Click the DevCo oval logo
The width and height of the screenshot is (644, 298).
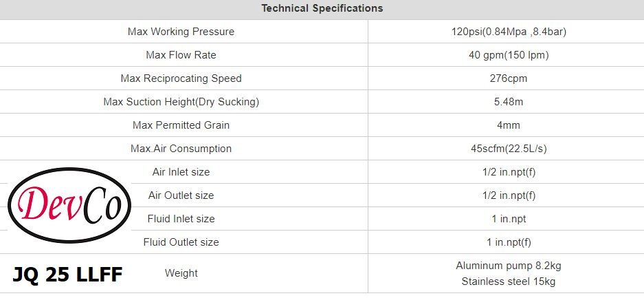(x=69, y=205)
